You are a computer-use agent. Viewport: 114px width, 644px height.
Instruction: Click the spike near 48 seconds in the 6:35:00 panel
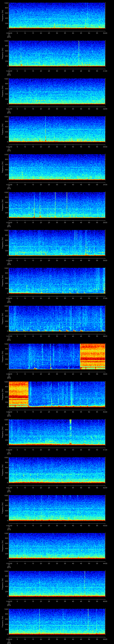(86, 243)
